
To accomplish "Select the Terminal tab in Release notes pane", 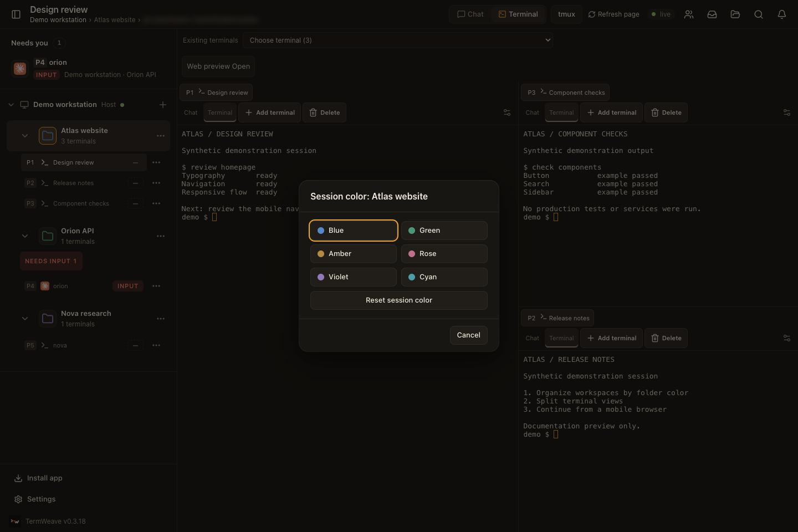I will [561, 338].
